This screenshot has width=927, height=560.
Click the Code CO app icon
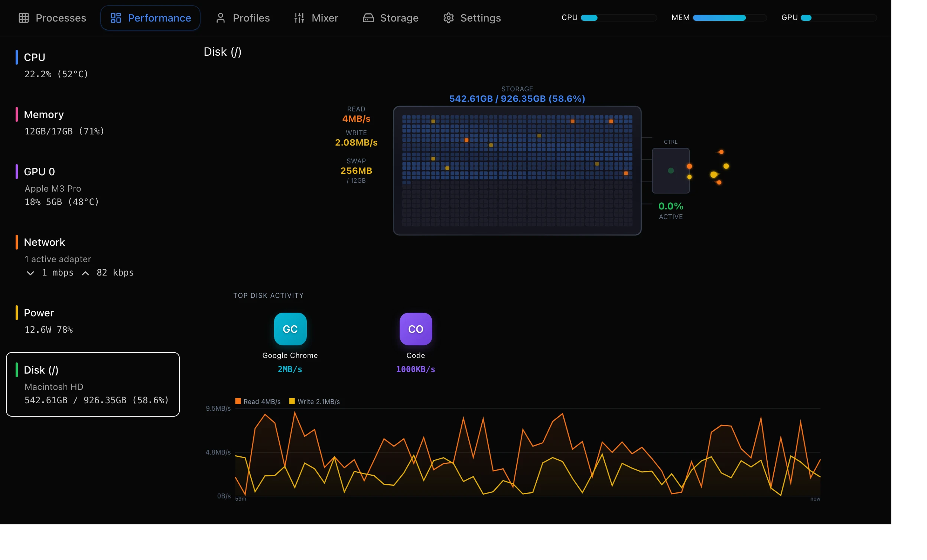[x=416, y=329]
